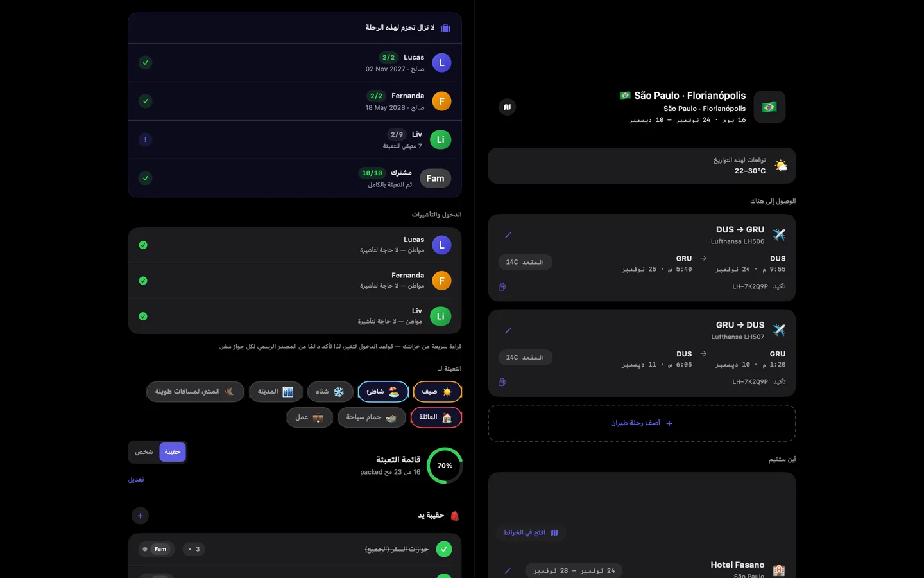Click the weather sun-cloud icon

point(780,166)
